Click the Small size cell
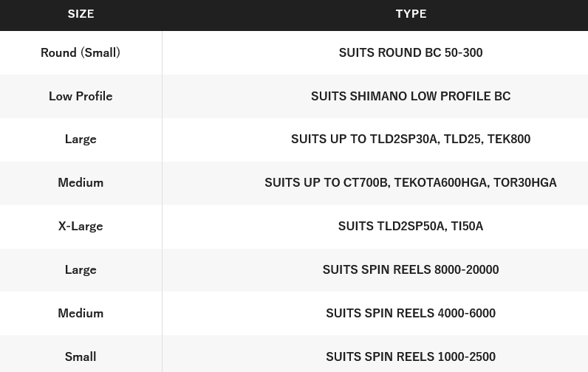 (81, 356)
